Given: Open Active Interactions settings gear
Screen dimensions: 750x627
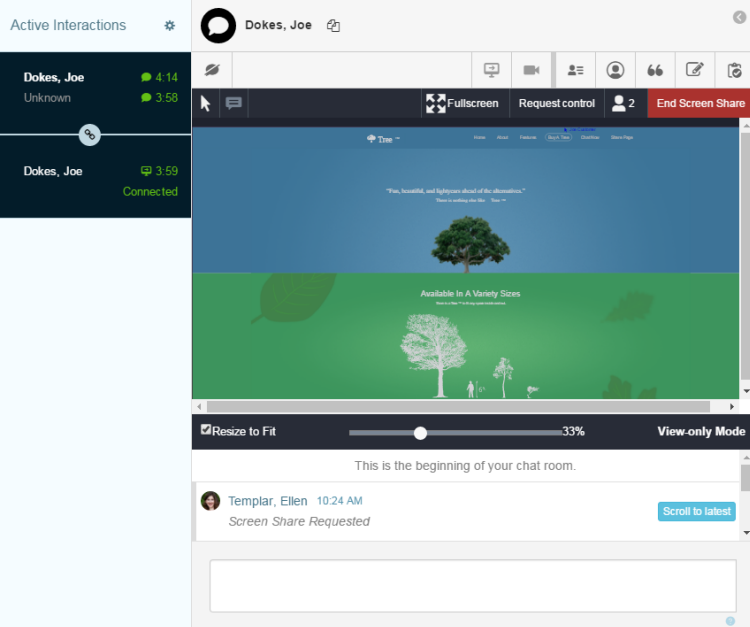Looking at the screenshot, I should point(170,26).
